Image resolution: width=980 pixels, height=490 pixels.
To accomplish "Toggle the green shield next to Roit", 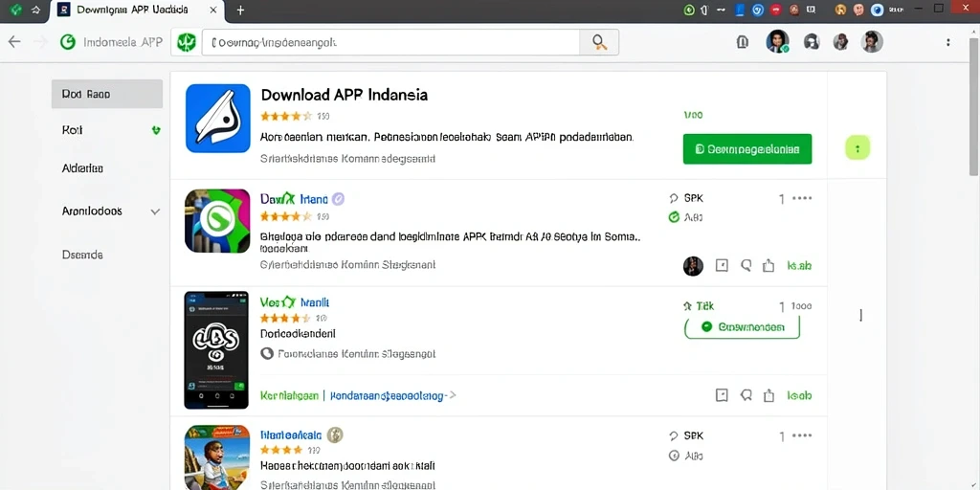I will (156, 130).
